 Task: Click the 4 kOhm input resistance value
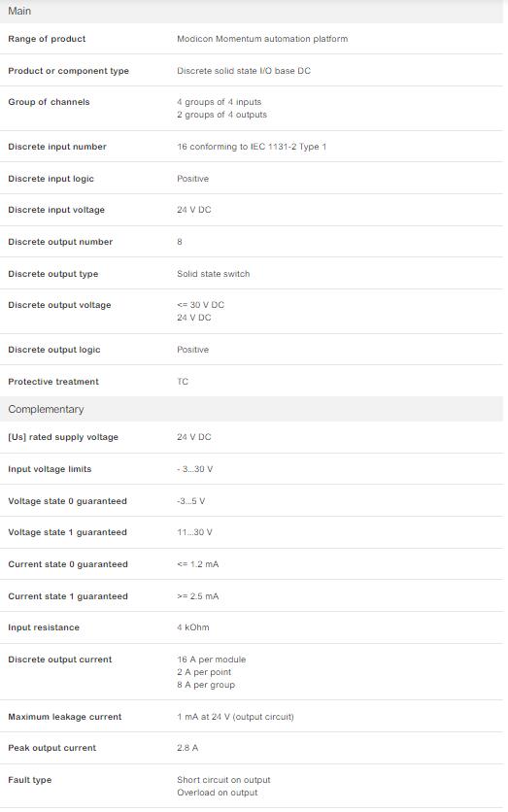pos(193,627)
